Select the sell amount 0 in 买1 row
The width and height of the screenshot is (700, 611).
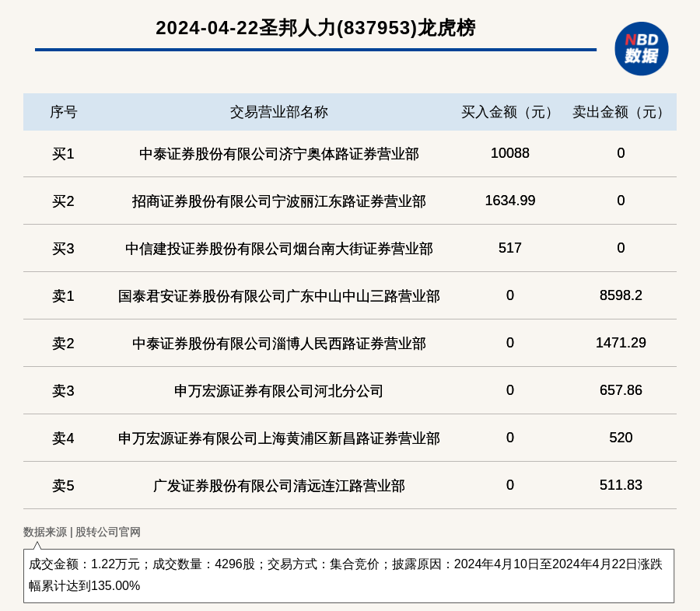(621, 153)
